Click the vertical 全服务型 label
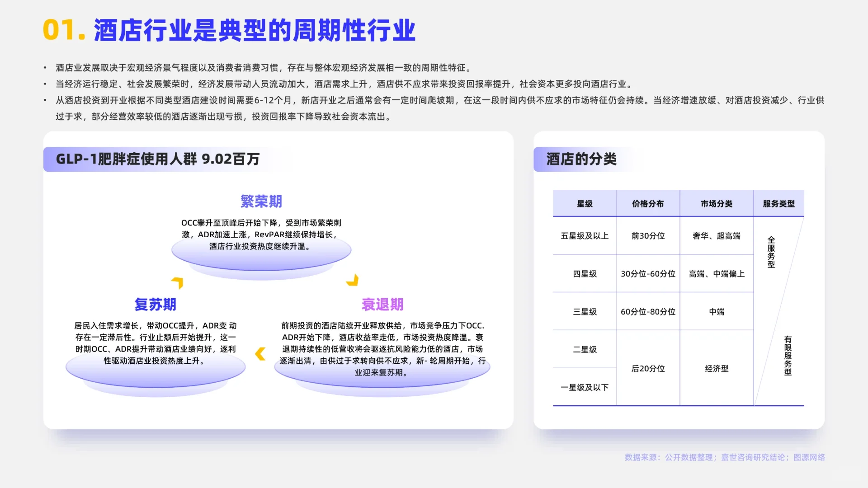 (x=771, y=252)
